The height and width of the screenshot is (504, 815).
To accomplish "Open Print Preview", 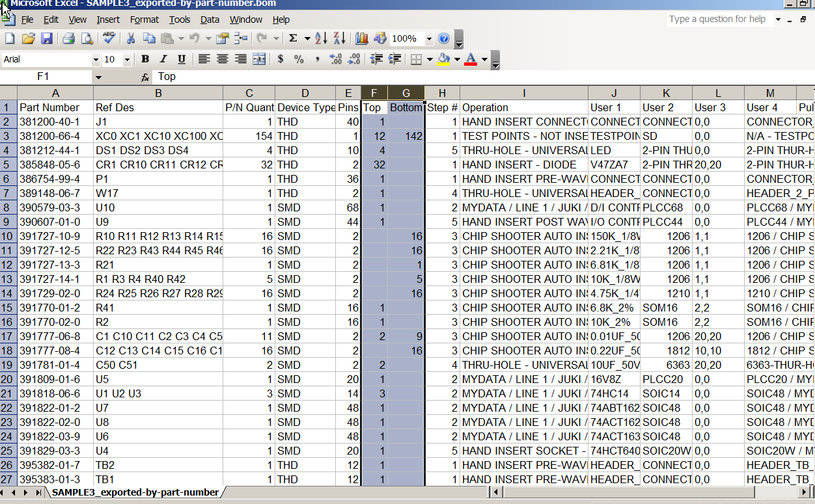I will pos(87,38).
